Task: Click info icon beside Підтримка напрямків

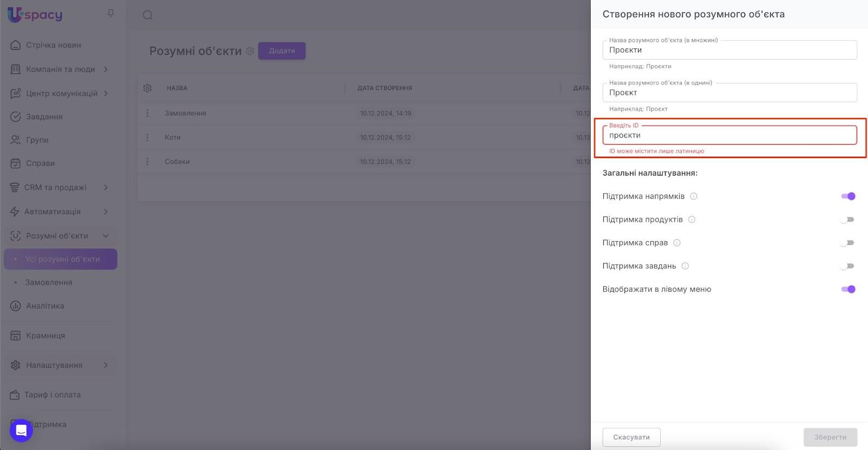Action: click(693, 196)
